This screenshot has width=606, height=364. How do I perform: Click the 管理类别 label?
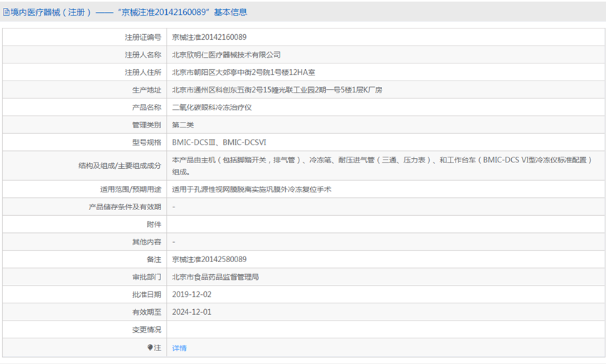147,125
